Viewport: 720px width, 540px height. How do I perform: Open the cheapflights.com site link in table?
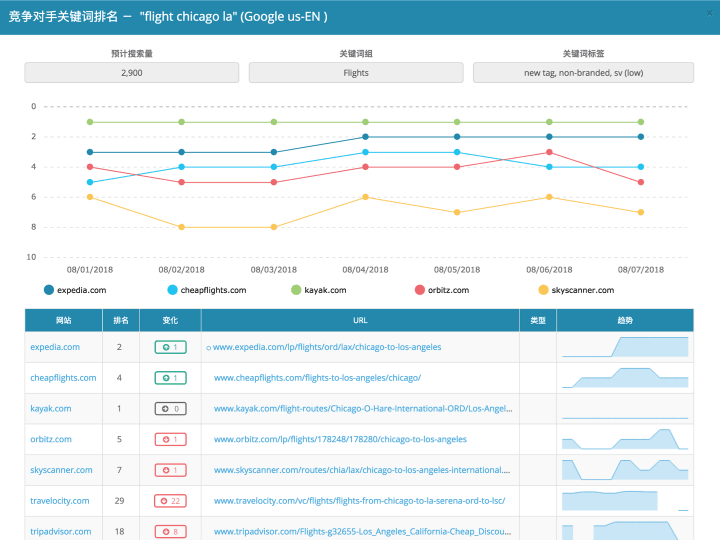coord(63,378)
